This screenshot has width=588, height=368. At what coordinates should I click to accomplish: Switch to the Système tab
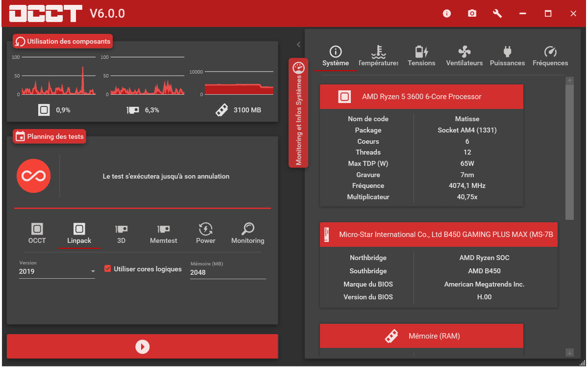point(336,56)
